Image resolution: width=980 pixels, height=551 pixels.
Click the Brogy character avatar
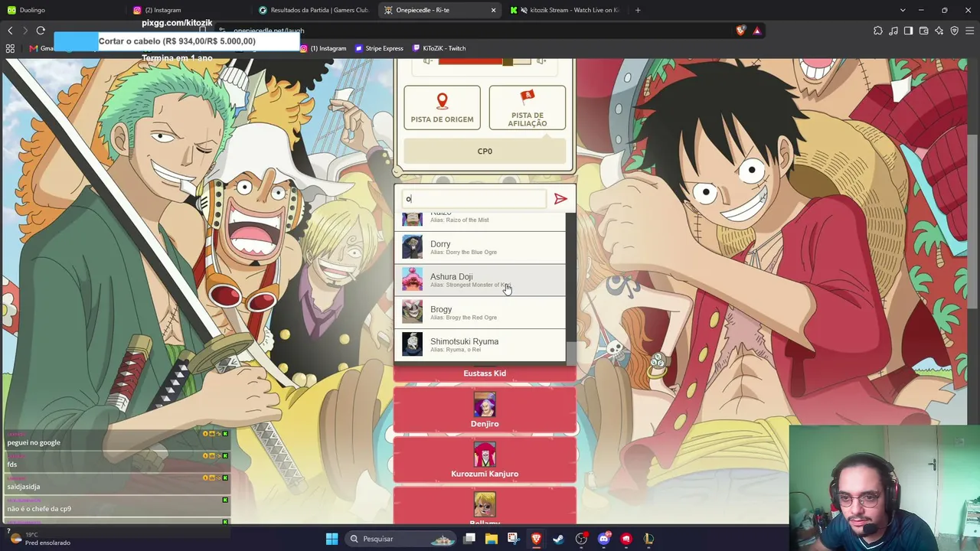pos(413,311)
